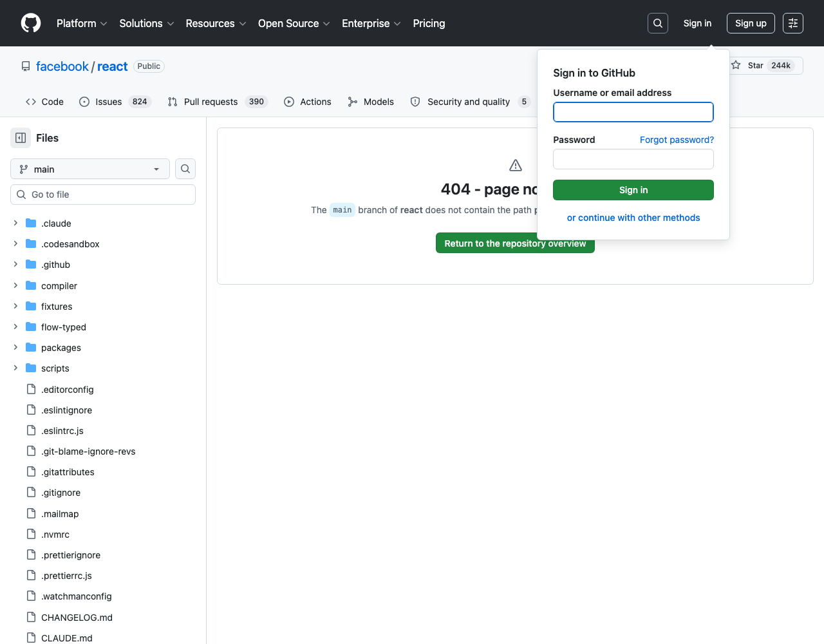Viewport: 824px width, 644px height.
Task: Click the CHANGELOG.md file icon
Action: coord(31,617)
